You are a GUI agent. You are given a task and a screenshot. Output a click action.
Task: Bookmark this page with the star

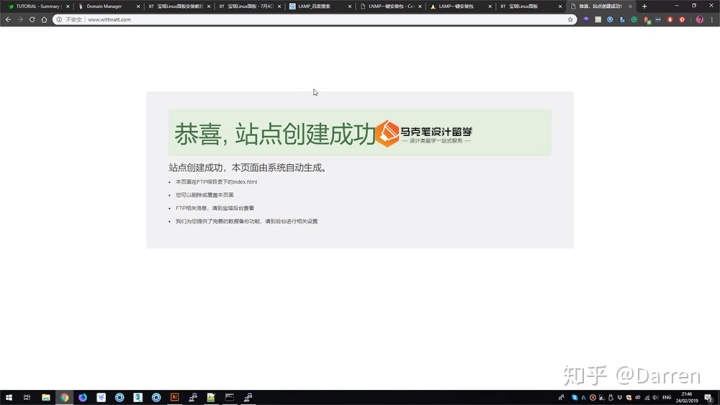pyautogui.click(x=570, y=20)
